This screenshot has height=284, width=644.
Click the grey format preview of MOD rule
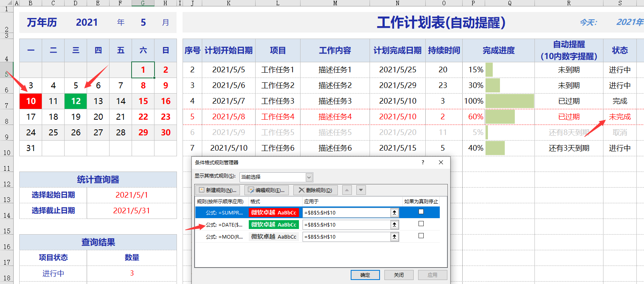pyautogui.click(x=274, y=237)
